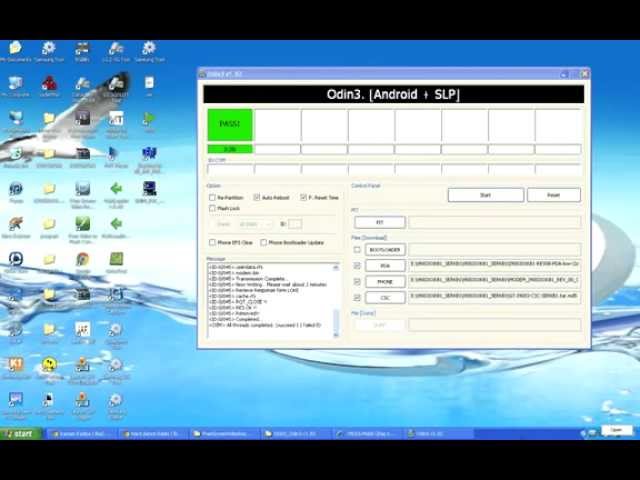
Task: Click the Odin3. [Android + SLP] banner
Action: pos(393,94)
